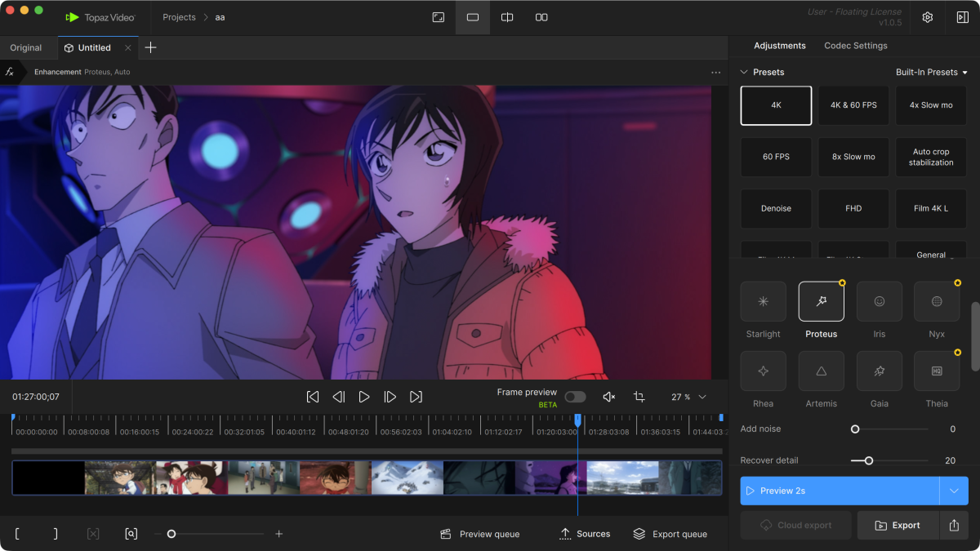Toggle the Frame preview switch
The image size is (980, 551).
click(575, 397)
